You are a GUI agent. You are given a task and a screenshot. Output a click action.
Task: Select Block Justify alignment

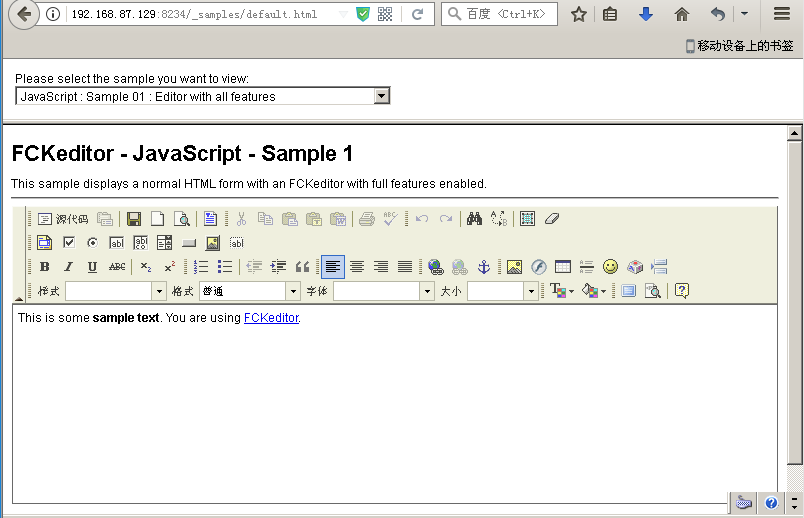point(405,267)
